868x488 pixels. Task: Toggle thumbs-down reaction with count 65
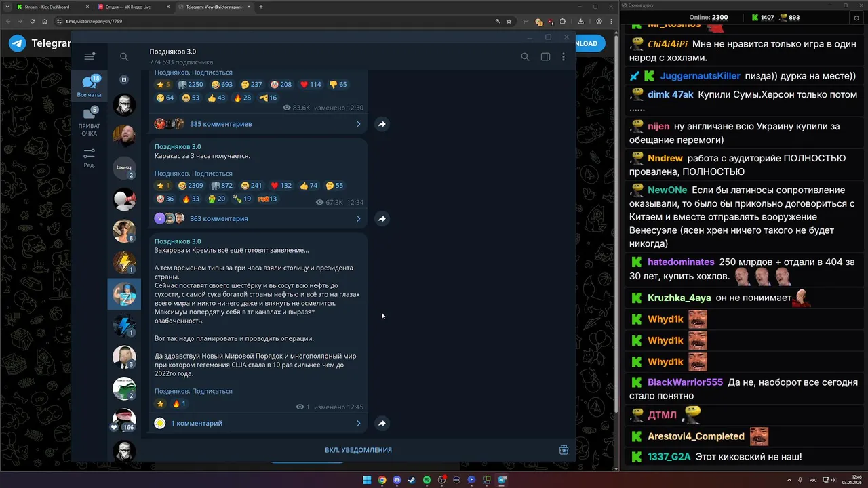tap(338, 85)
